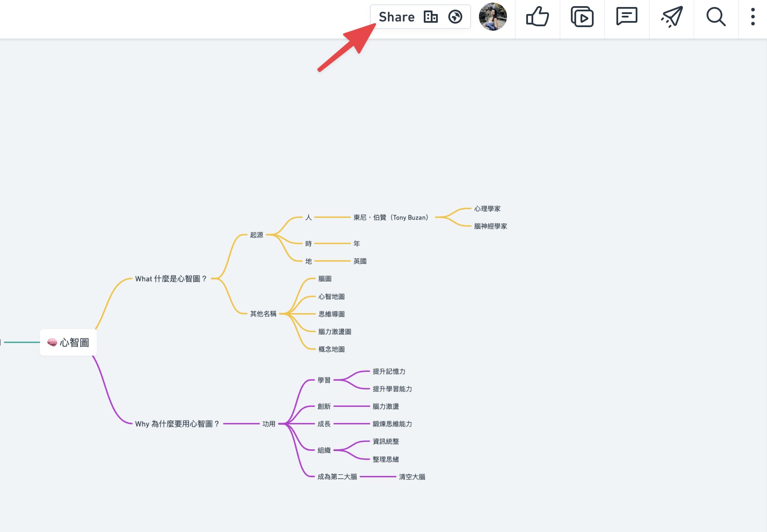Open the user profile avatar

(x=493, y=17)
